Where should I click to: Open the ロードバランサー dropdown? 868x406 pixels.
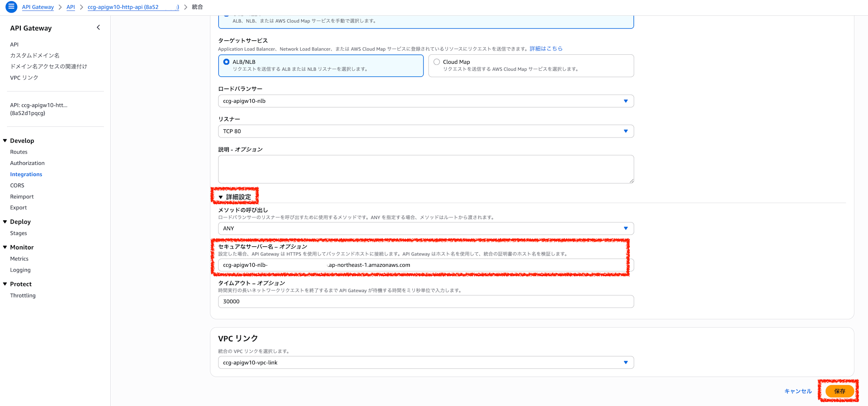click(426, 101)
